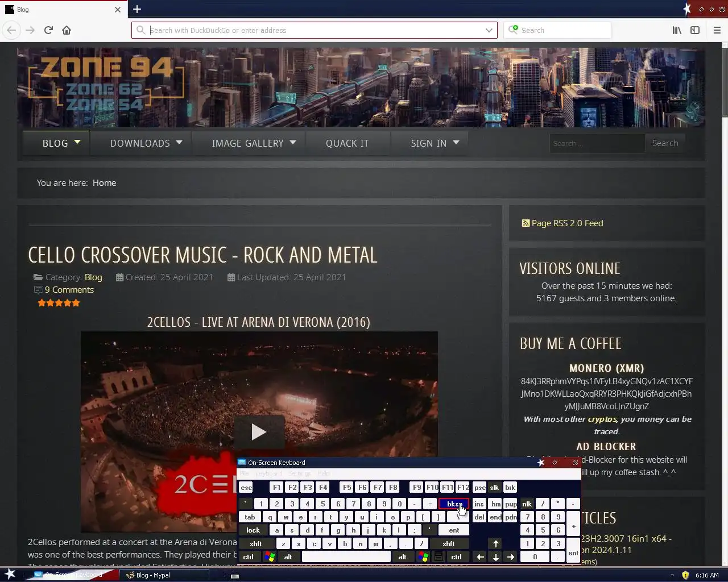Toggle the slk scroll lock key

coord(494,487)
